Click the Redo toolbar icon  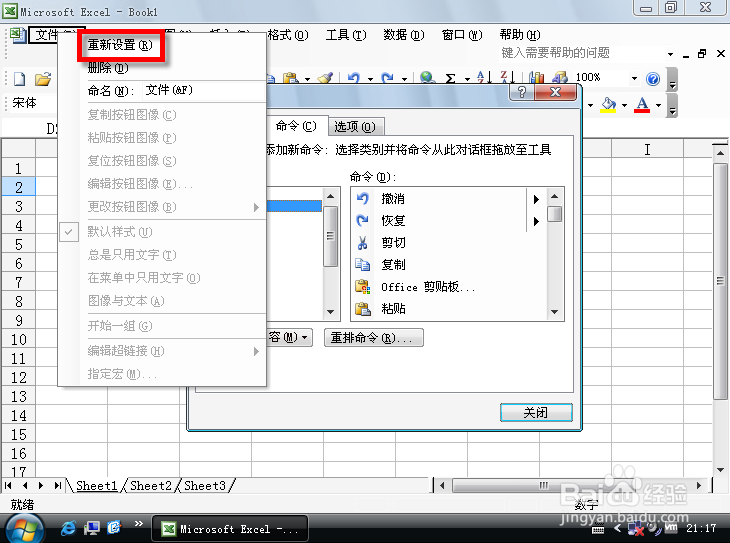point(387,78)
